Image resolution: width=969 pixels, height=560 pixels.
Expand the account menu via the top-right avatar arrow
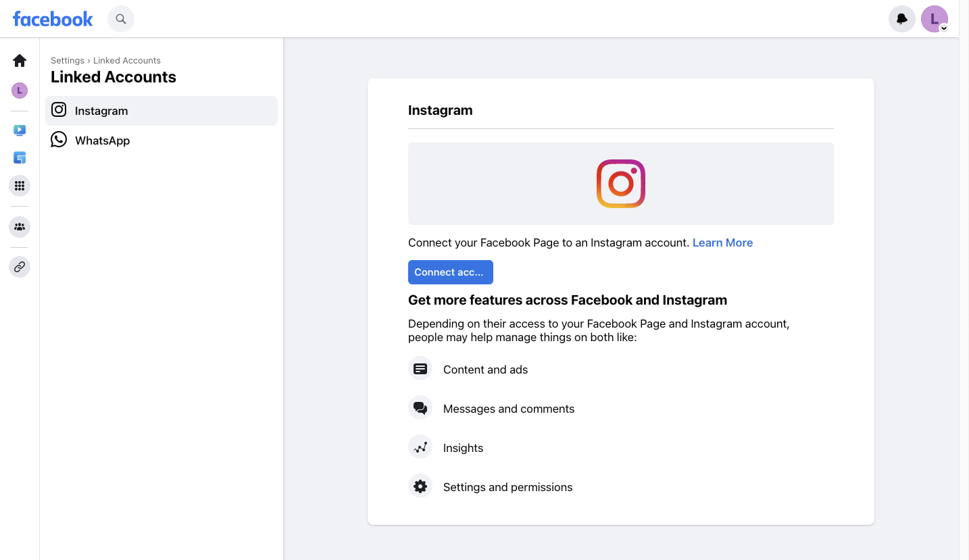tap(943, 28)
